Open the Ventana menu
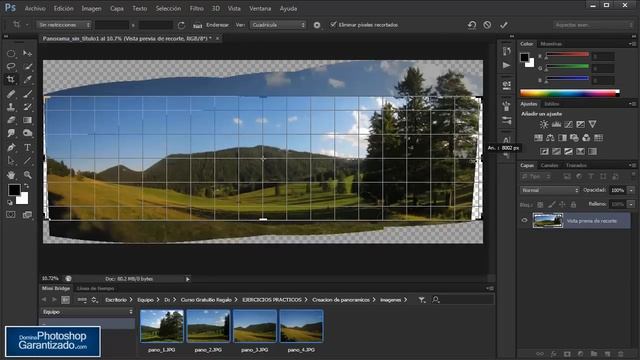This screenshot has width=640, height=360. click(260, 8)
